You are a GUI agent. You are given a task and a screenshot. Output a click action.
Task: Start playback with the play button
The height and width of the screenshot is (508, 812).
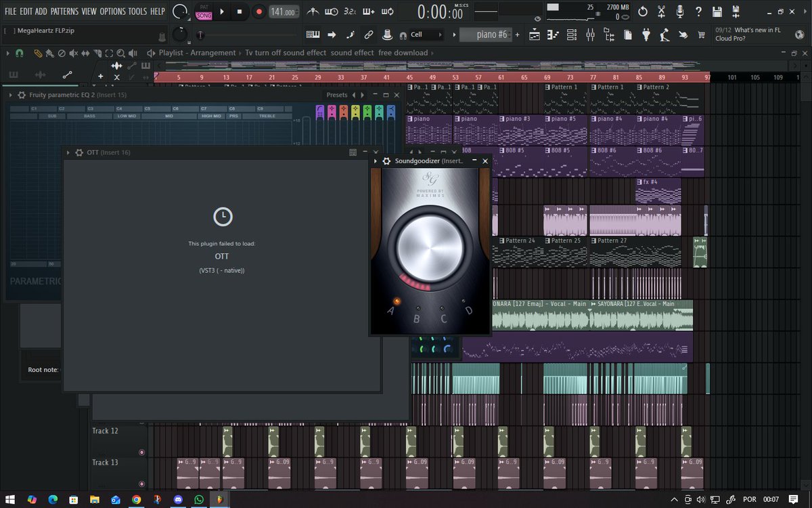[222, 12]
